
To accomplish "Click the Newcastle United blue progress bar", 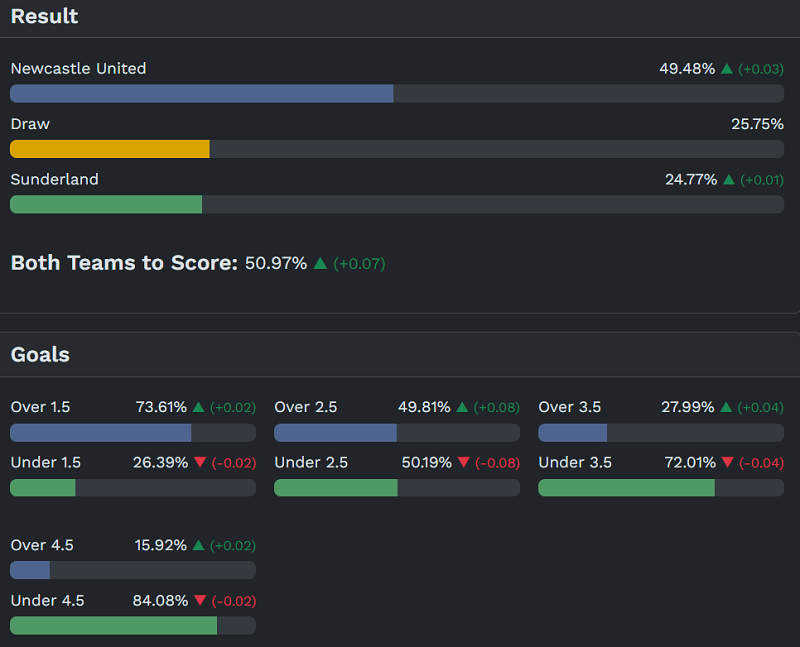I will (201, 93).
